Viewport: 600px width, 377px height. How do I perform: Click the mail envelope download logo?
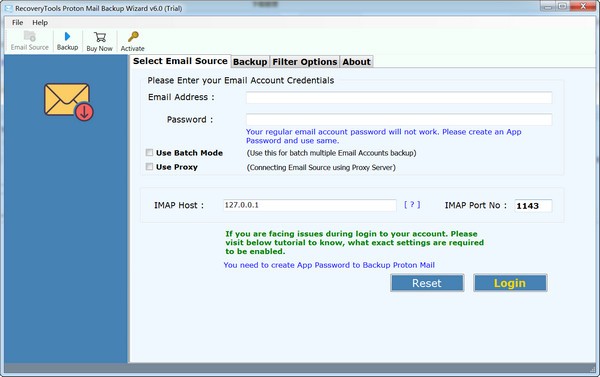coord(69,102)
